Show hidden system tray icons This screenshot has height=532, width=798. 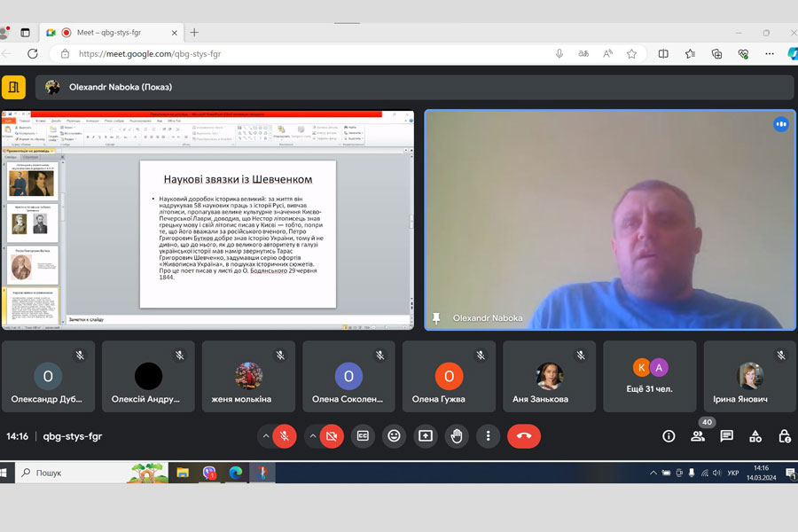pyautogui.click(x=653, y=473)
